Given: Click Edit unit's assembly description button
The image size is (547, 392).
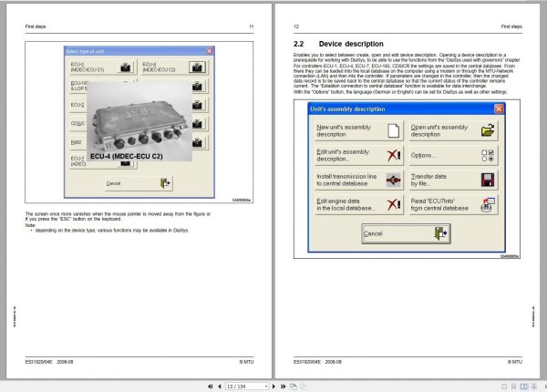Looking at the screenshot, I should pyautogui.click(x=359, y=155).
